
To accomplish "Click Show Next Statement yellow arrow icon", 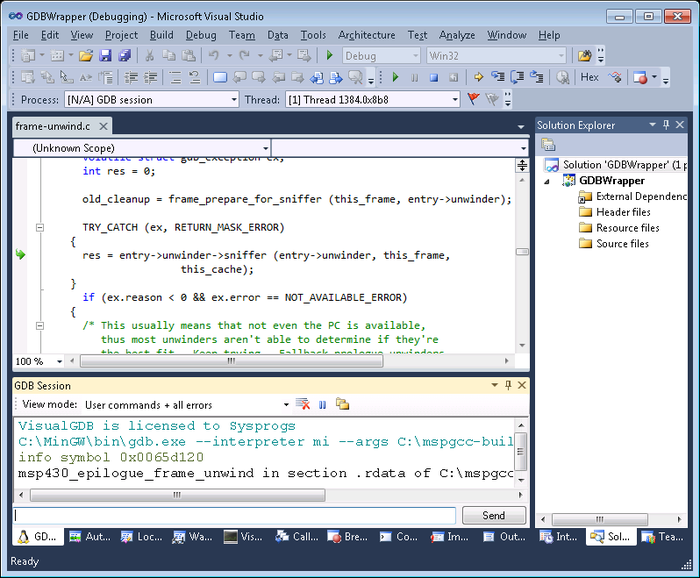I will pos(478,77).
